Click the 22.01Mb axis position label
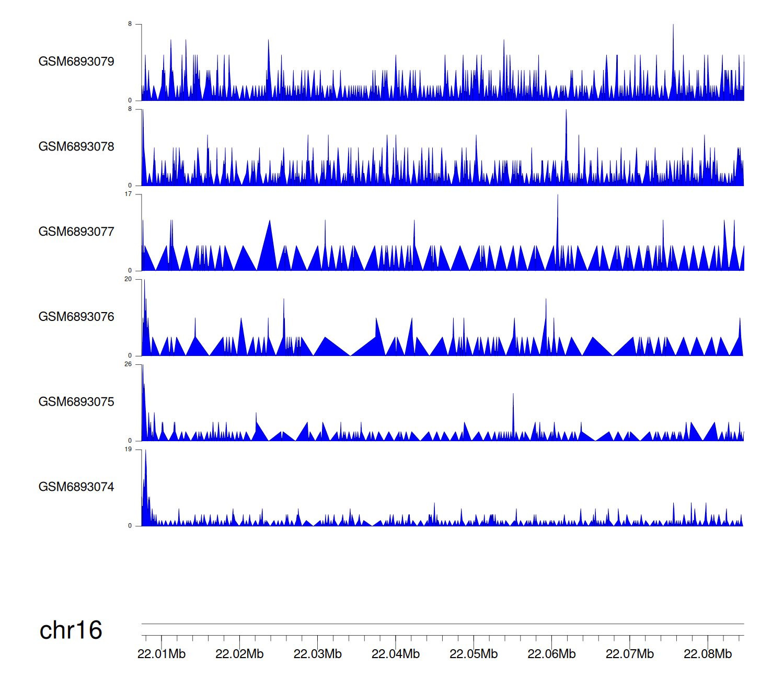 (162, 654)
